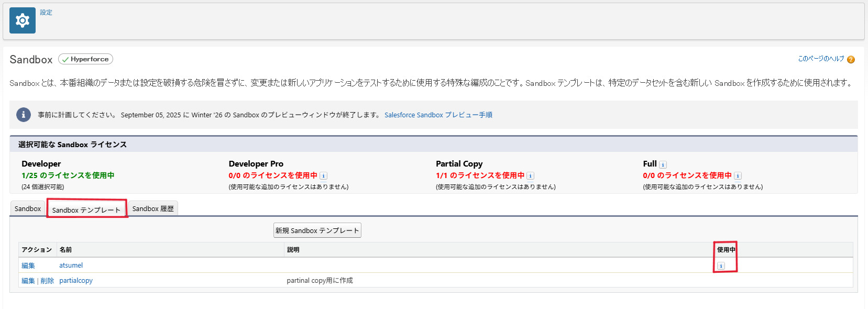Switch to the Sandbox tab
868x309 pixels.
pos(28,209)
